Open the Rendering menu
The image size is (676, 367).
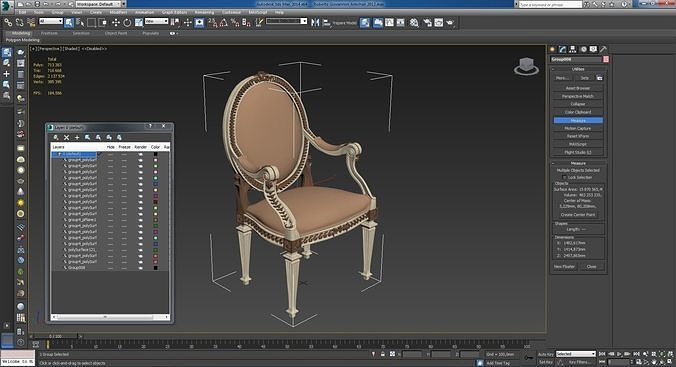(204, 12)
